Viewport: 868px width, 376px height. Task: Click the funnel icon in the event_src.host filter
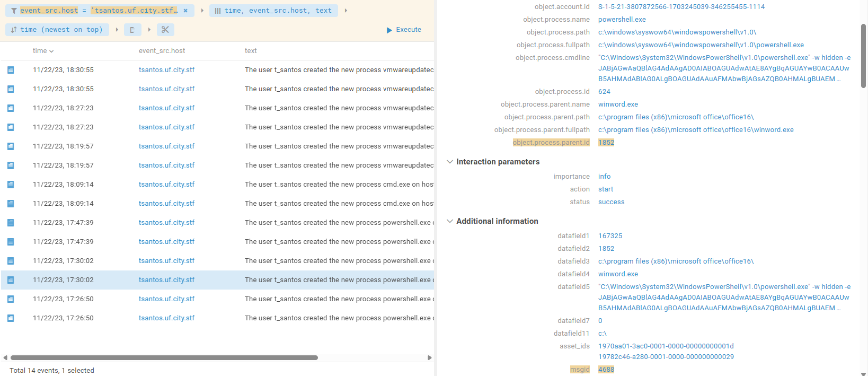point(14,11)
